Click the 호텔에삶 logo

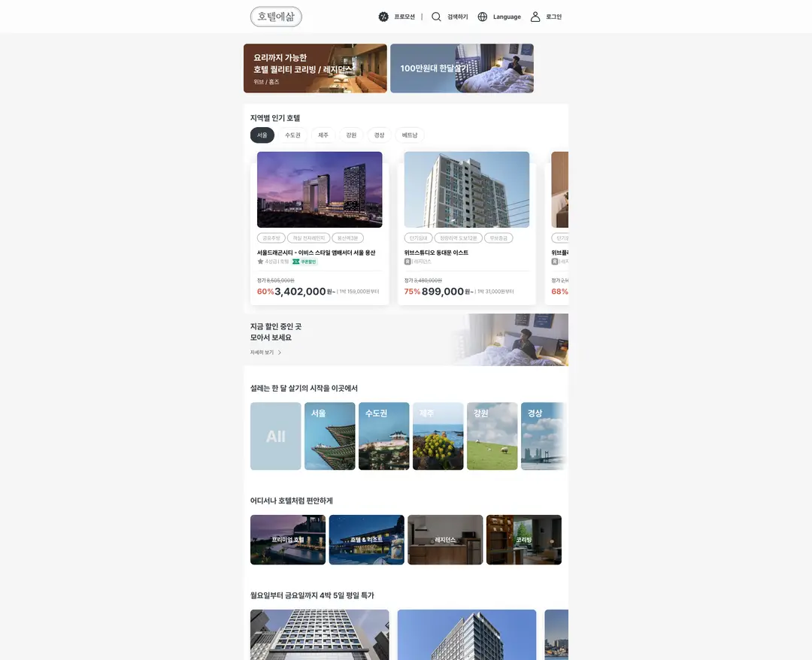click(x=276, y=17)
